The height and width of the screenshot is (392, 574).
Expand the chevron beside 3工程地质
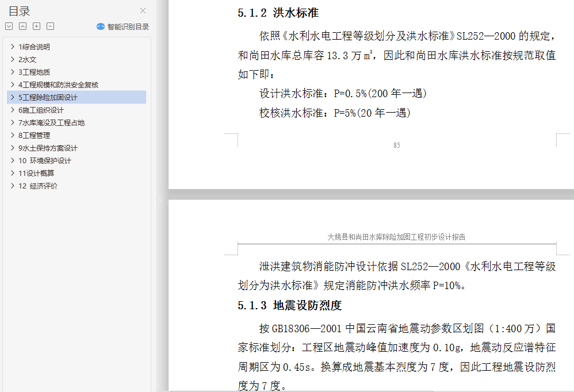13,72
